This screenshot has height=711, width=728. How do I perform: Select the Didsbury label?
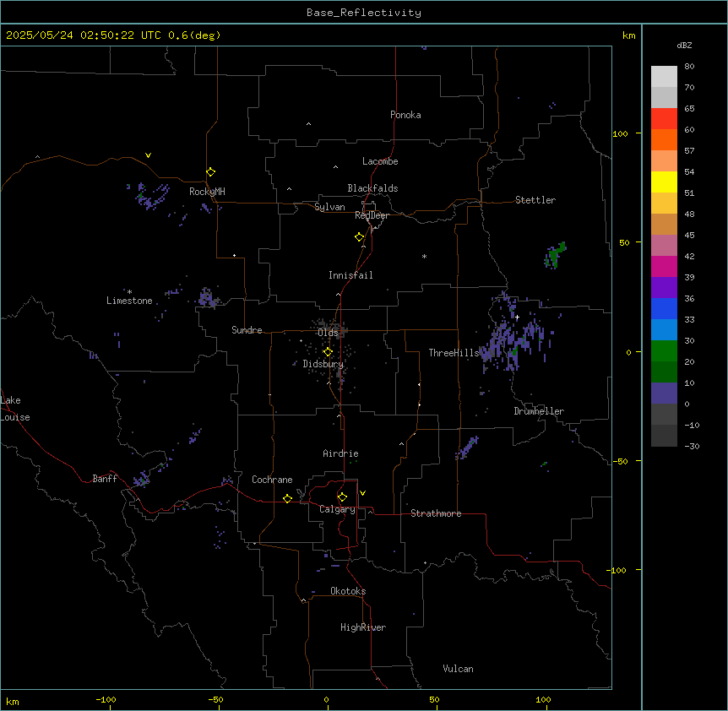(323, 364)
